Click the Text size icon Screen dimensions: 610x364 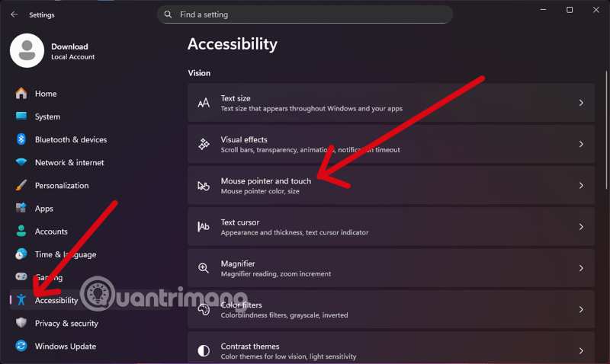[204, 103]
